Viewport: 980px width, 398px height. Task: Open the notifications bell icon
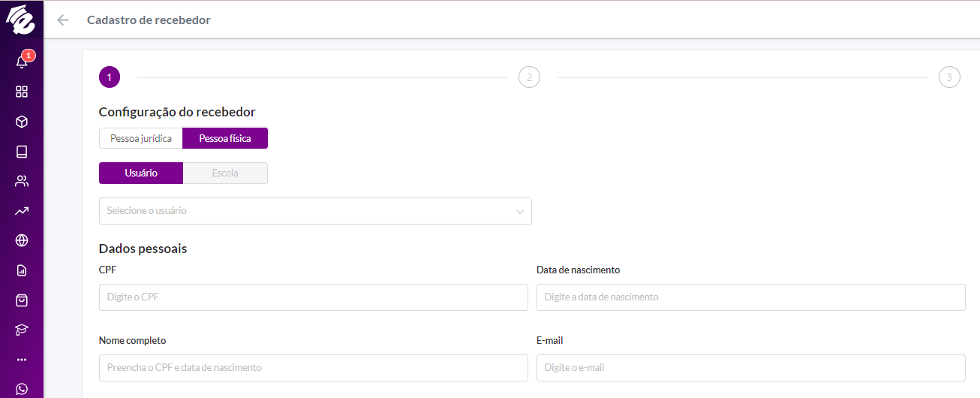coord(22,62)
